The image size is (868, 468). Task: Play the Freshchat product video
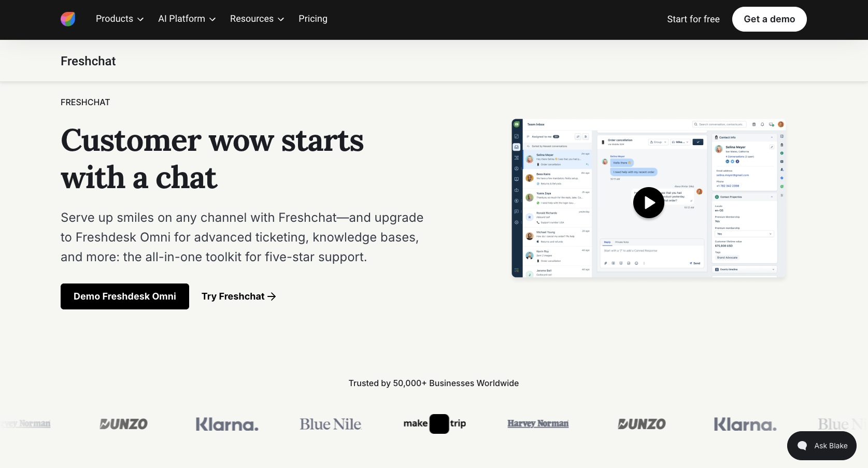pos(648,203)
